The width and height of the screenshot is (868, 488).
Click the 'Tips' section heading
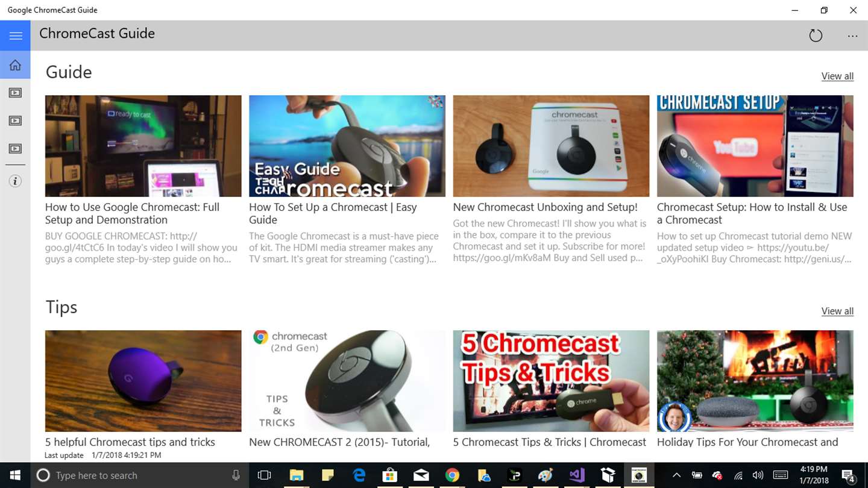tap(61, 307)
